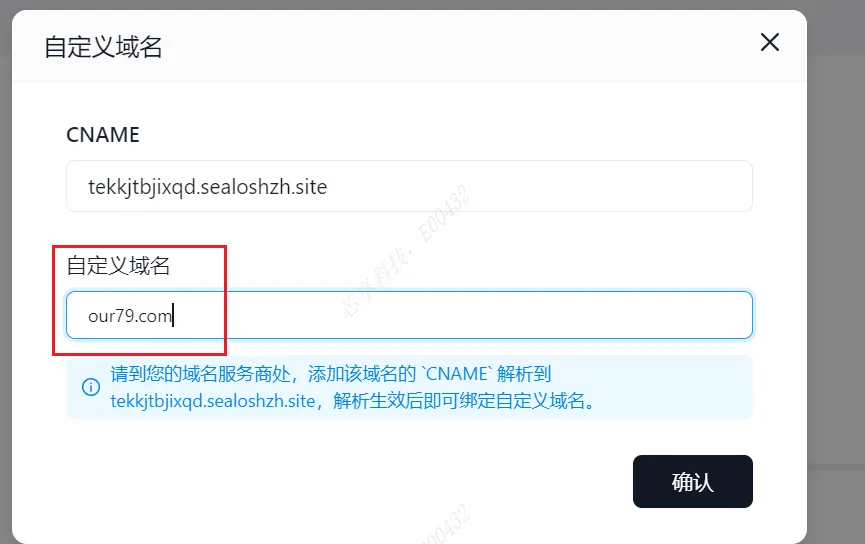This screenshot has width=865, height=544.
Task: Click the CNAME field showing tekkjtbjixqd.sealoshzh.site
Action: (x=409, y=186)
